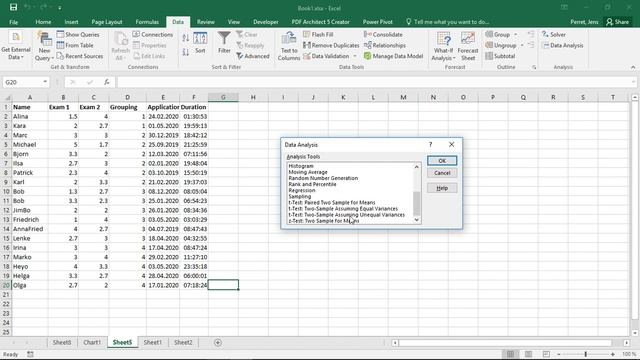Switch to Normal view in status bar
The image size is (640, 360).
[x=510, y=354]
